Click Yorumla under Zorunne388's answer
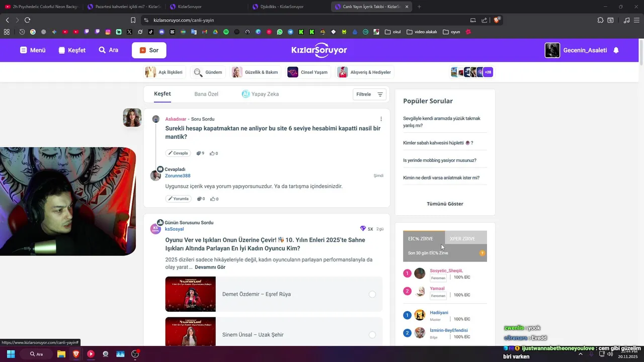644x362 pixels. 178,199
